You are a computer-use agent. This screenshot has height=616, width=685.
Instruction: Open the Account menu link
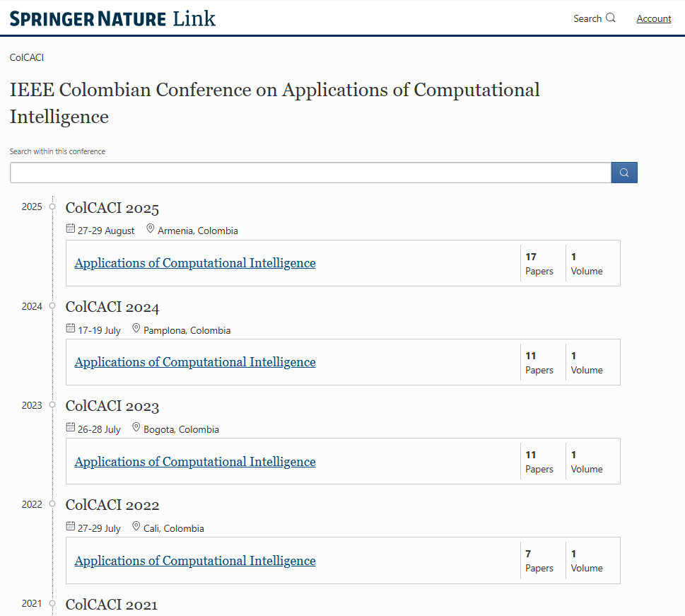click(x=653, y=18)
